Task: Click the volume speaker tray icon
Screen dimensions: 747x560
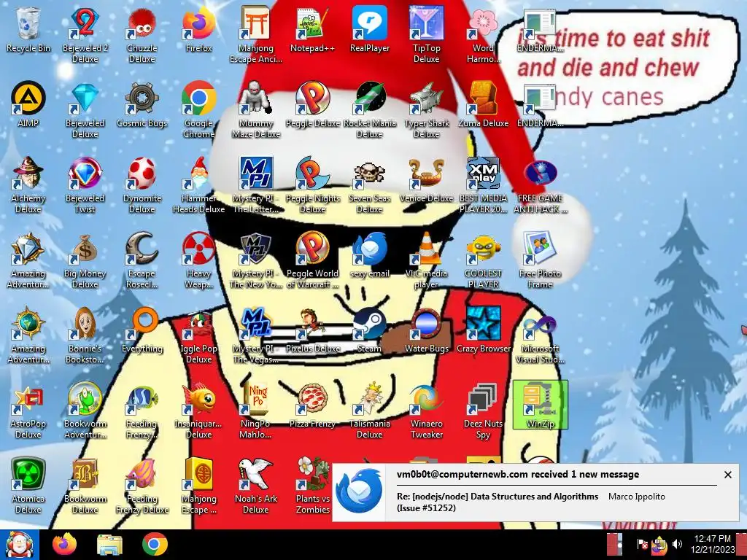Action: [x=677, y=544]
